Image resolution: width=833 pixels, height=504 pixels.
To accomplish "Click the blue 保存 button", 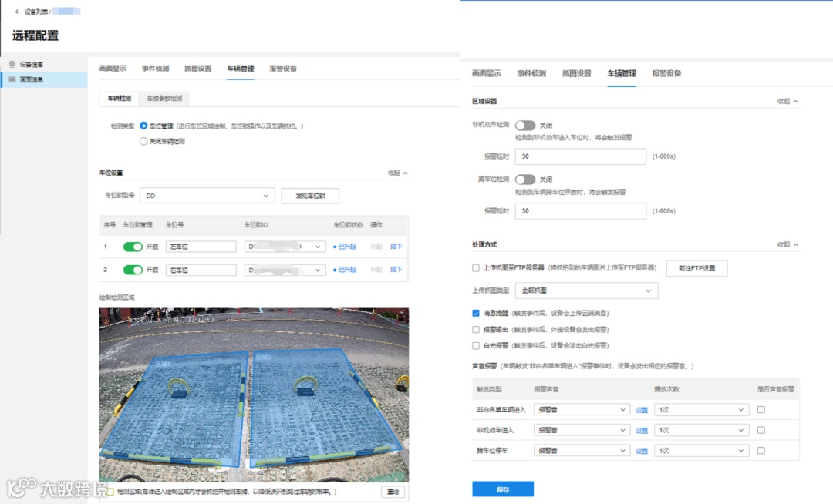I will [x=503, y=489].
